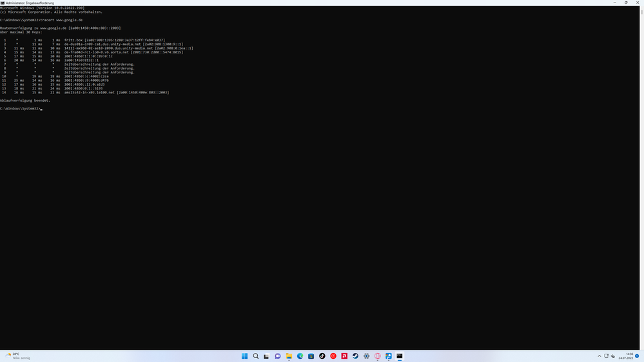Launch Steam from the taskbar
Viewport: 644px width, 362px height.
point(355,356)
